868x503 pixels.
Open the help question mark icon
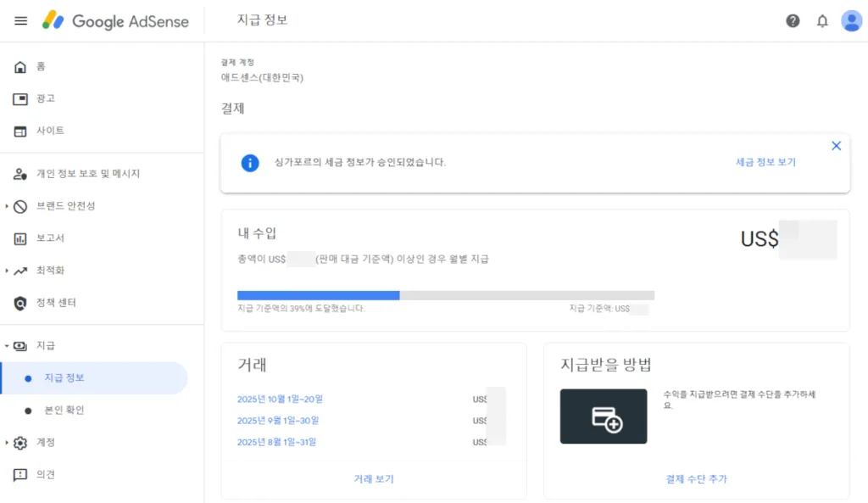[793, 21]
